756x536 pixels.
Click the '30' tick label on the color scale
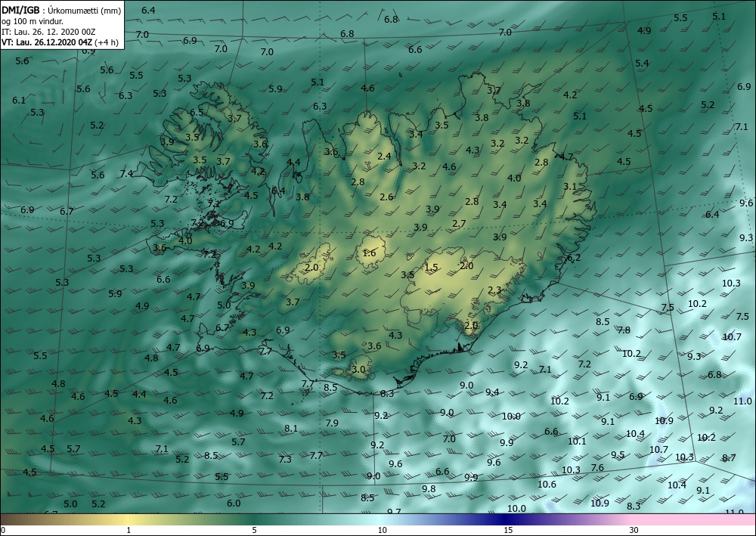click(x=634, y=530)
